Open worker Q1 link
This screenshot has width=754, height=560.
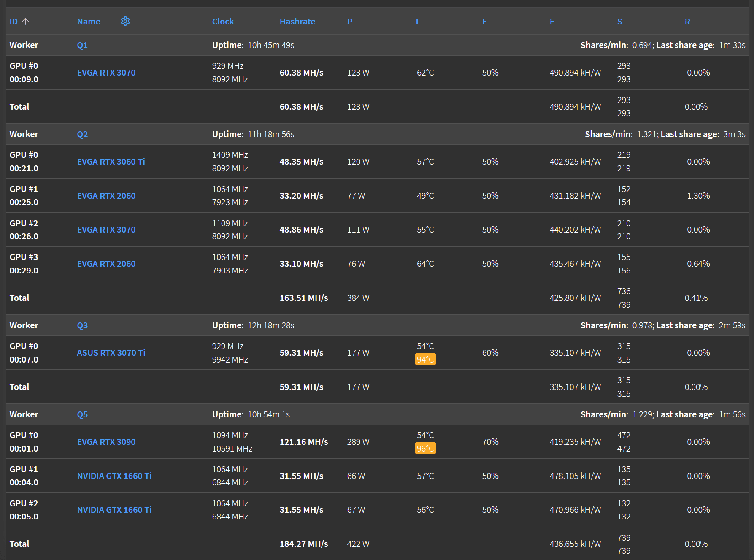pos(82,45)
